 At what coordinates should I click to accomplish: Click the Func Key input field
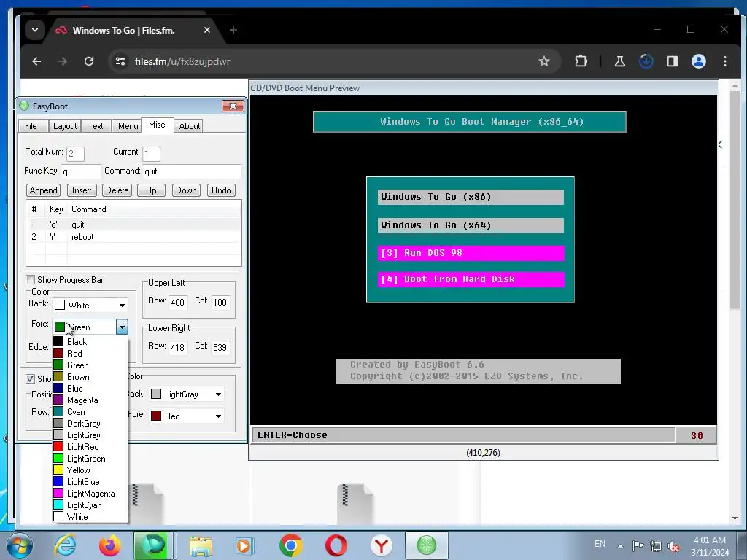81,171
